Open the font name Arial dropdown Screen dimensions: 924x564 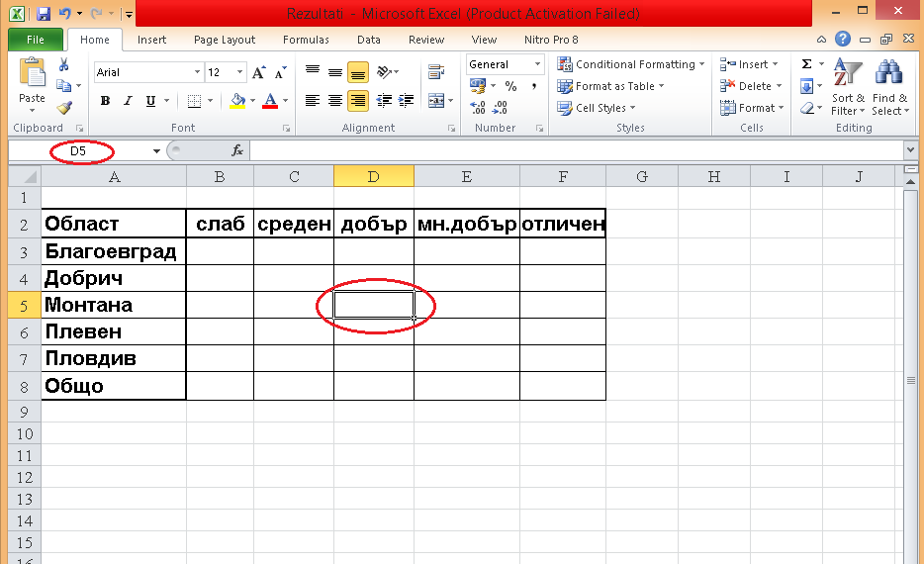coord(195,72)
